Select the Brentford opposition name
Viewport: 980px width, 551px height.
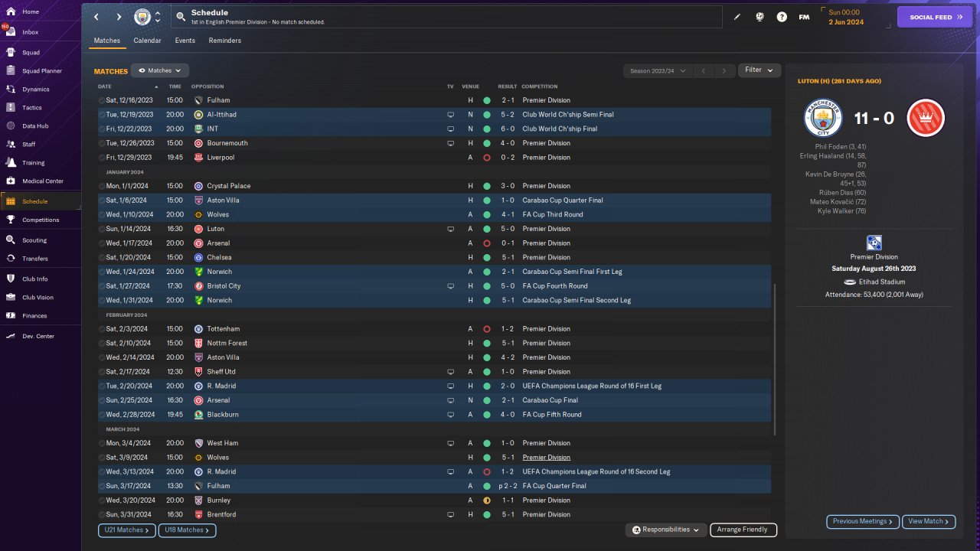point(221,514)
